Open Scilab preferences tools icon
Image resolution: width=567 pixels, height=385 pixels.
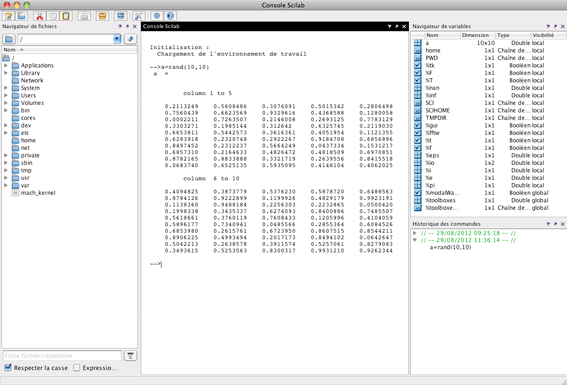coord(138,16)
